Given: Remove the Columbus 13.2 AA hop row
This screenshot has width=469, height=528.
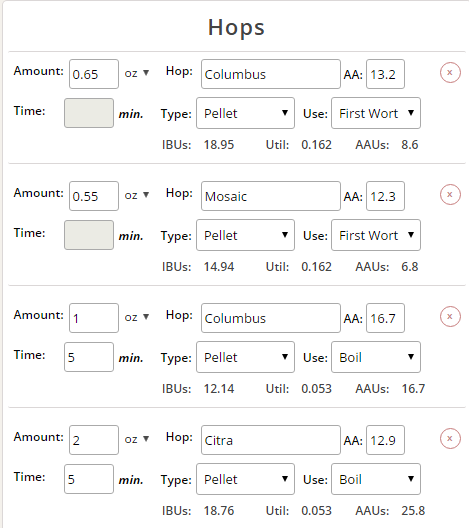Looking at the screenshot, I should click(x=450, y=73).
